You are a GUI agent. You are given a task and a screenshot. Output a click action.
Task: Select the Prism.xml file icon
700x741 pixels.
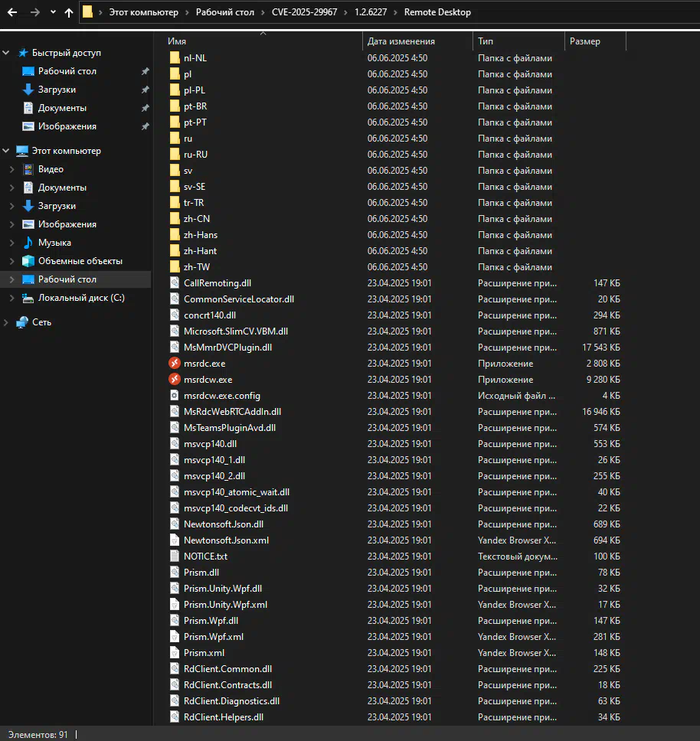[175, 652]
